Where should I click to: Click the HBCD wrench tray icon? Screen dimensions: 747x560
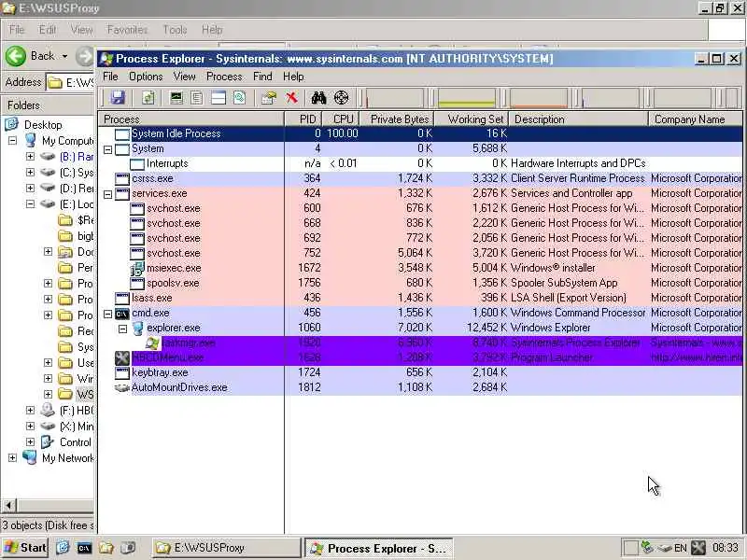tap(698, 548)
